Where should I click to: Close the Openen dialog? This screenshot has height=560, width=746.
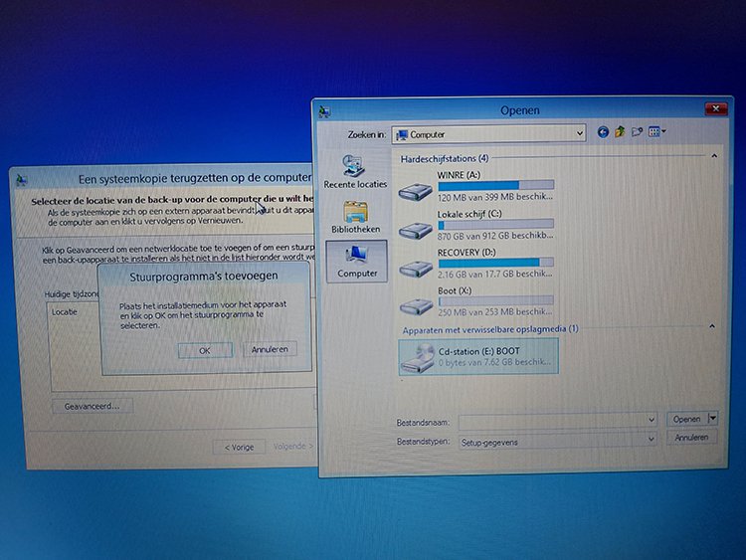pyautogui.click(x=716, y=109)
